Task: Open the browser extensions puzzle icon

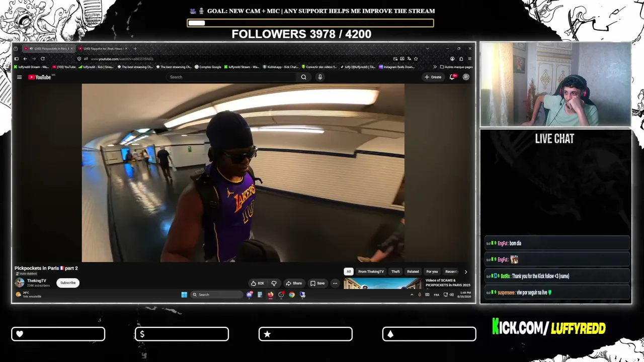Action: point(461,59)
